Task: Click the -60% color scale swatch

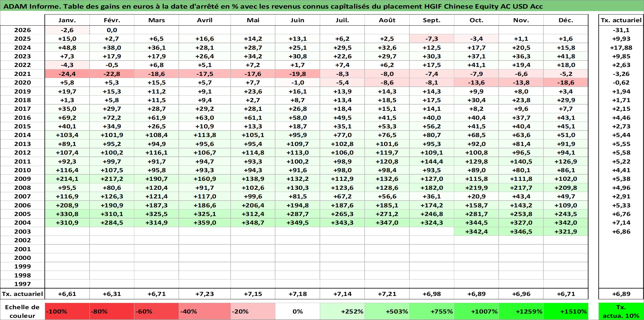Action: (x=157, y=311)
